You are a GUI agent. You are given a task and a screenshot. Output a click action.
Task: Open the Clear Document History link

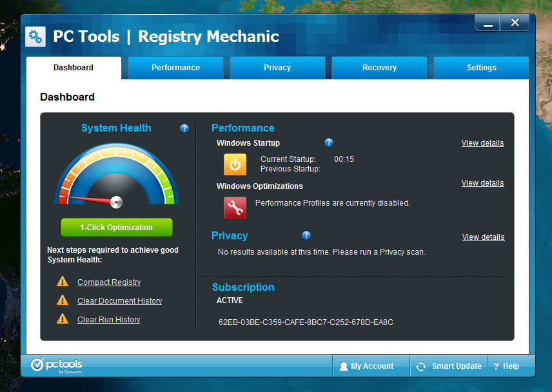[120, 301]
